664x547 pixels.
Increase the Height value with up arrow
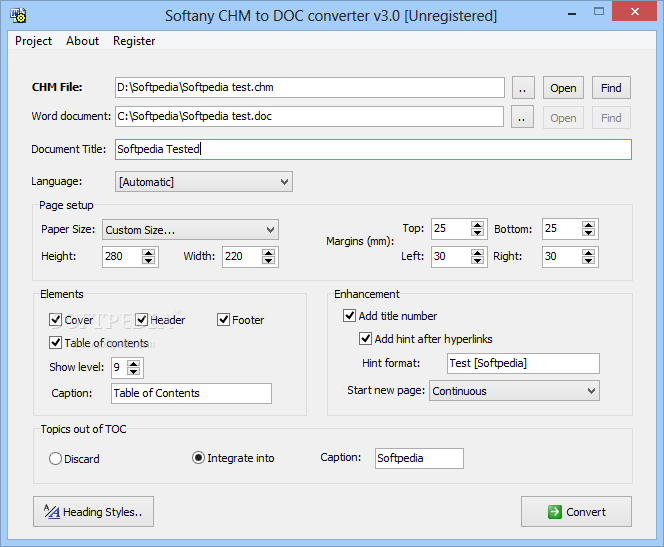(x=148, y=253)
